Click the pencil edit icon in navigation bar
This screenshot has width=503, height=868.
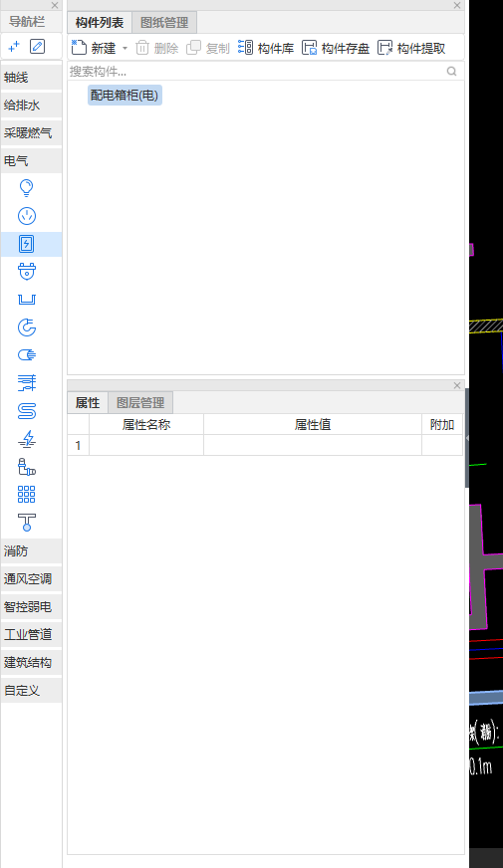pos(37,47)
